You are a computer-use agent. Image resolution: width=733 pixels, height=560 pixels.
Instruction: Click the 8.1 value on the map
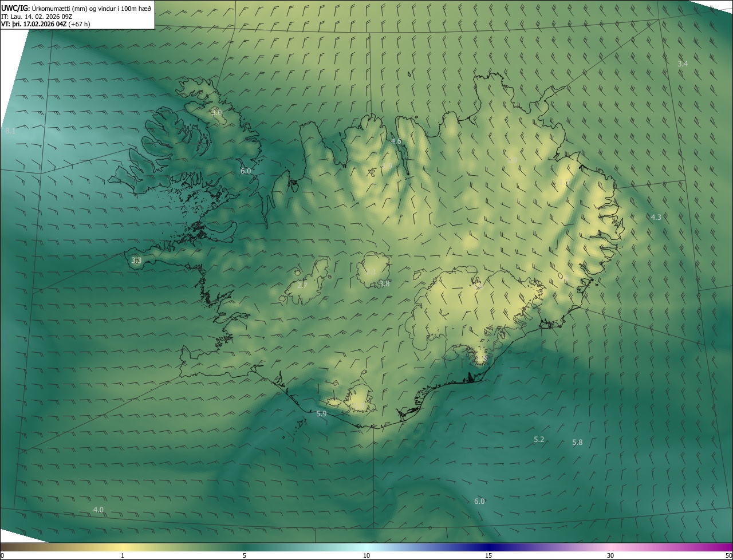tap(10, 131)
